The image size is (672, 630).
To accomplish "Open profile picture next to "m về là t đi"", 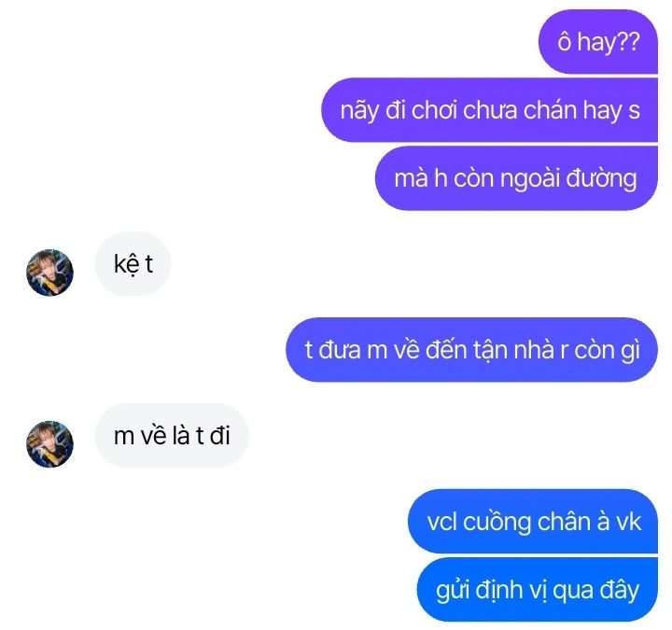I will [x=49, y=444].
